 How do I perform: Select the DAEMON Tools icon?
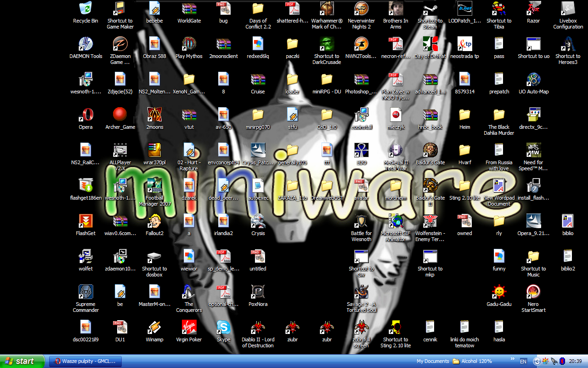point(85,44)
